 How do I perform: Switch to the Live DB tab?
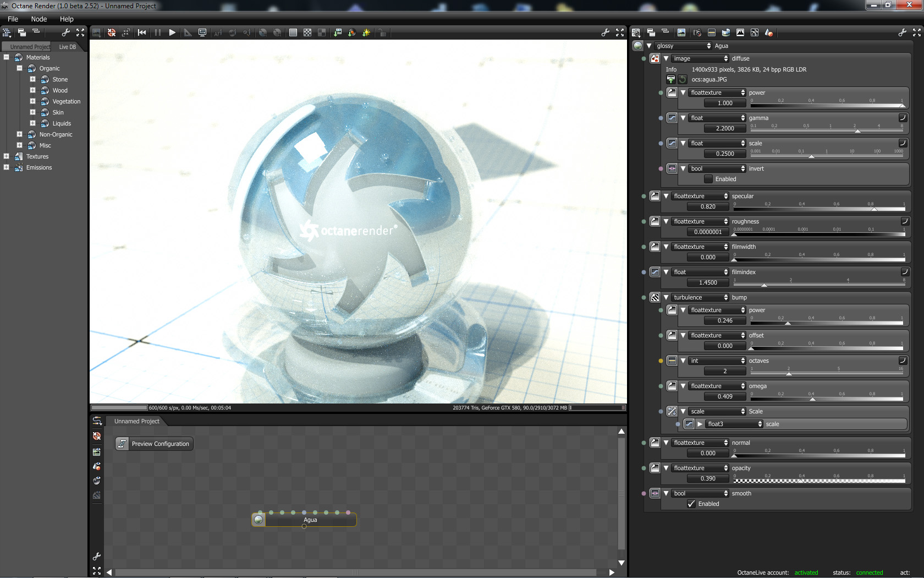coord(68,47)
